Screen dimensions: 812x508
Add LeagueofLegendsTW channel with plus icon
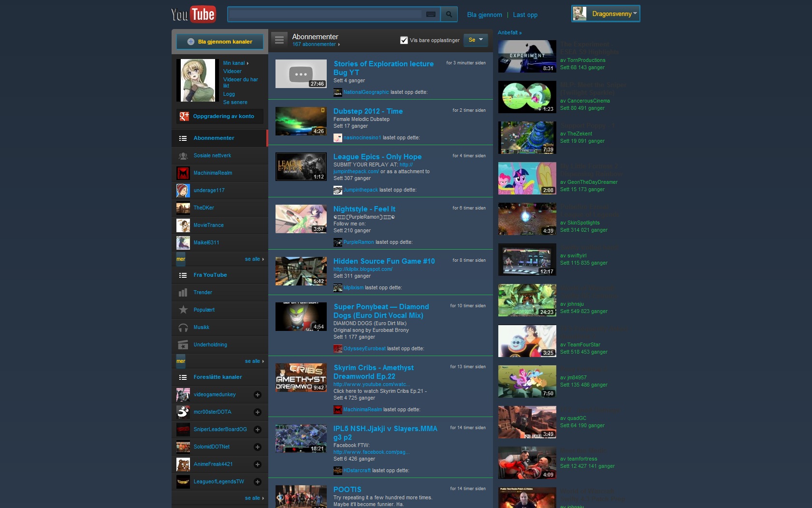click(x=258, y=482)
